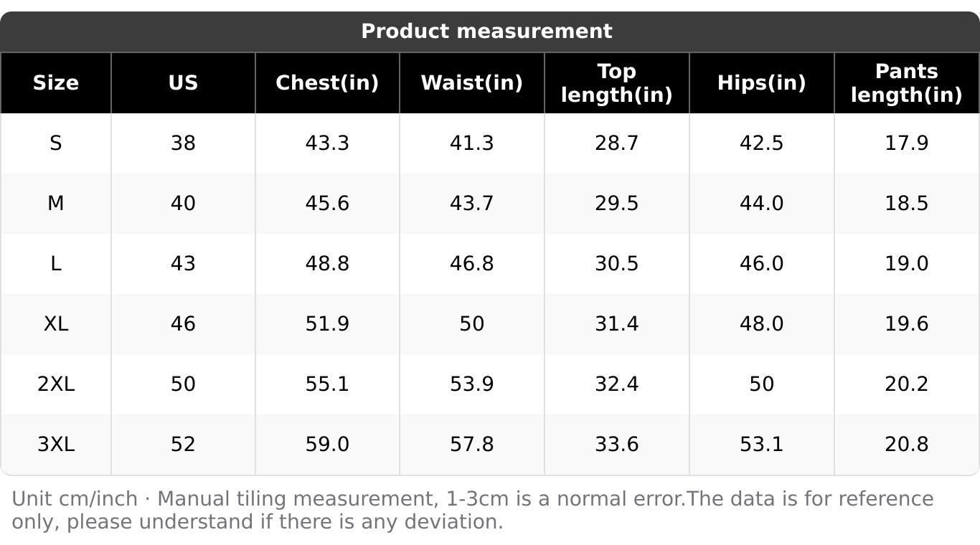980x545 pixels.
Task: Click the Product measurement title bar
Action: pyautogui.click(x=486, y=32)
